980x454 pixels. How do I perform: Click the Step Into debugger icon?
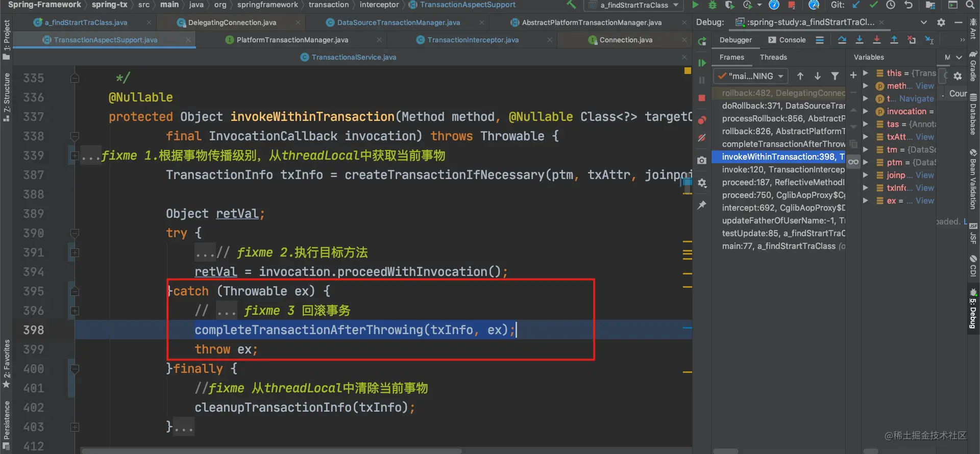point(860,40)
